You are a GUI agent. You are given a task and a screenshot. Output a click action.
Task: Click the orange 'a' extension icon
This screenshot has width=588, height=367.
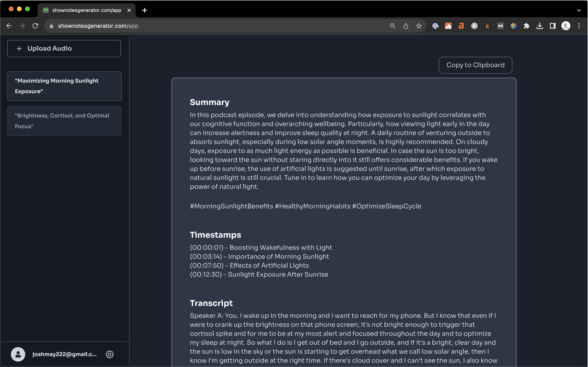point(461,26)
